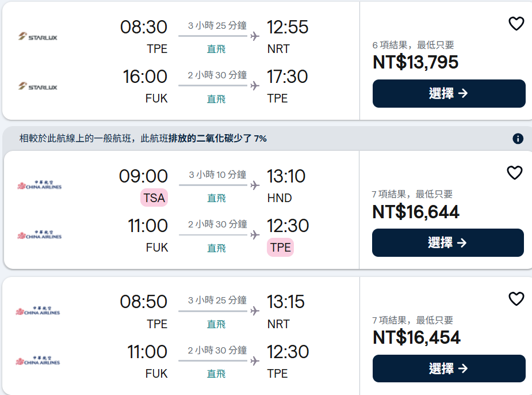
Task: Open the CO2 emissions info icon
Action: [518, 139]
